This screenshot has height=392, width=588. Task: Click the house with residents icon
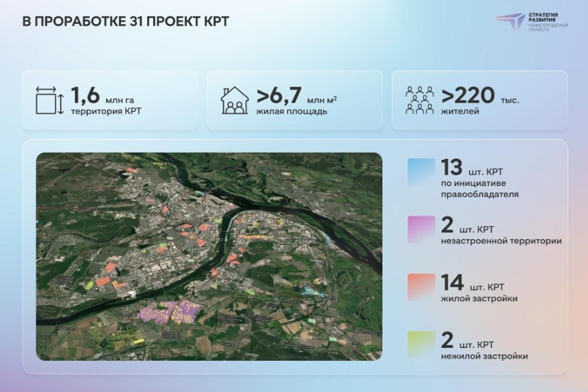234,100
